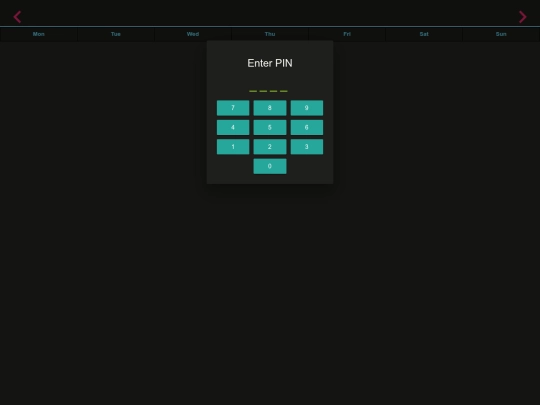Image resolution: width=540 pixels, height=405 pixels.
Task: Tap the 2 key on PIN pad
Action: (x=270, y=147)
